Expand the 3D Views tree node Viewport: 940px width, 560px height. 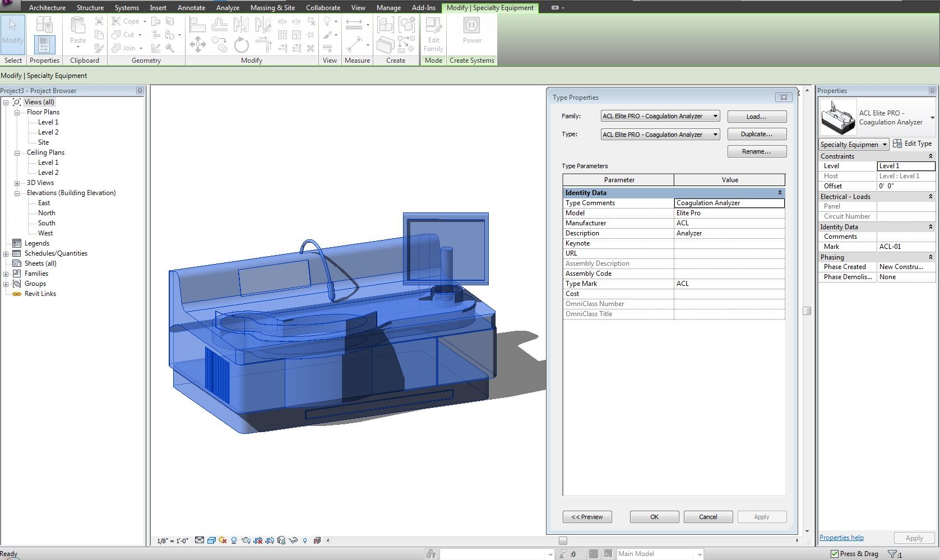click(x=17, y=182)
